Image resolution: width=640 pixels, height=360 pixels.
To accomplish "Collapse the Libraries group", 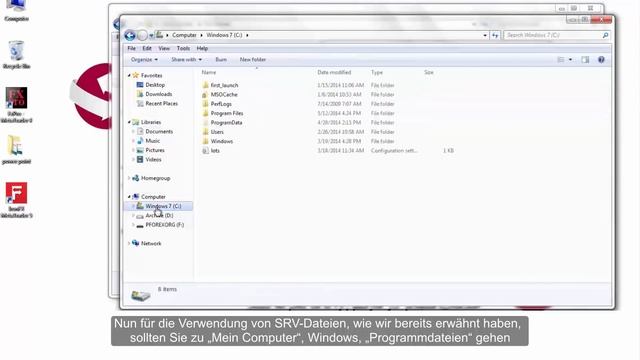I will [x=129, y=122].
